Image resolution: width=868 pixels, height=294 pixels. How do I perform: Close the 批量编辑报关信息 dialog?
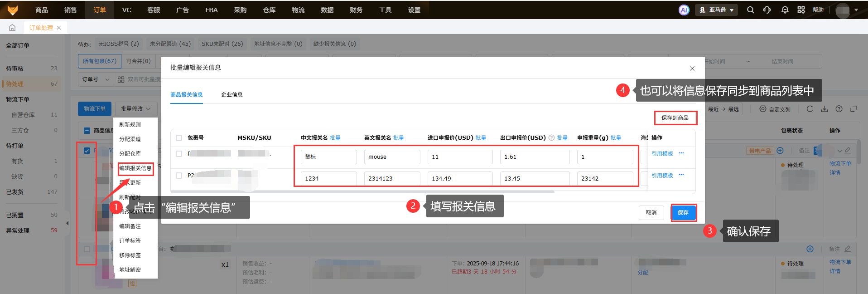coord(692,69)
